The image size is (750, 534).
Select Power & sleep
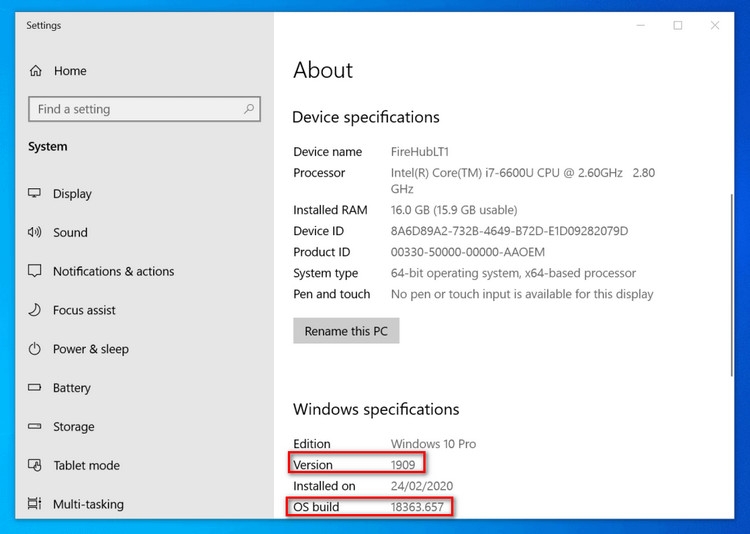(x=91, y=349)
